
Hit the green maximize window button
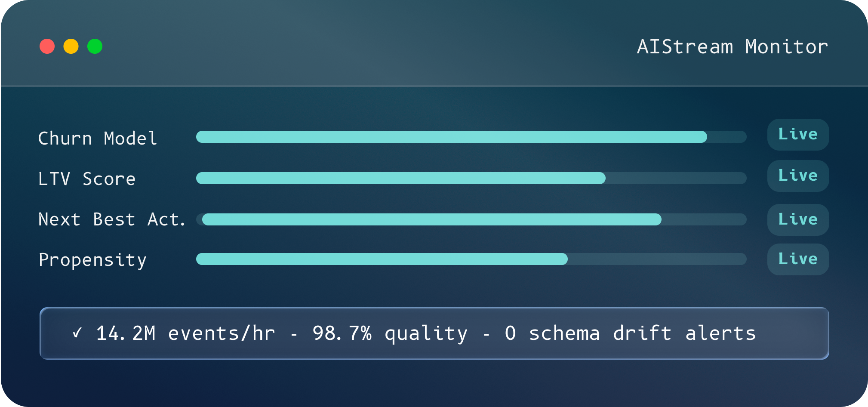pos(95,46)
